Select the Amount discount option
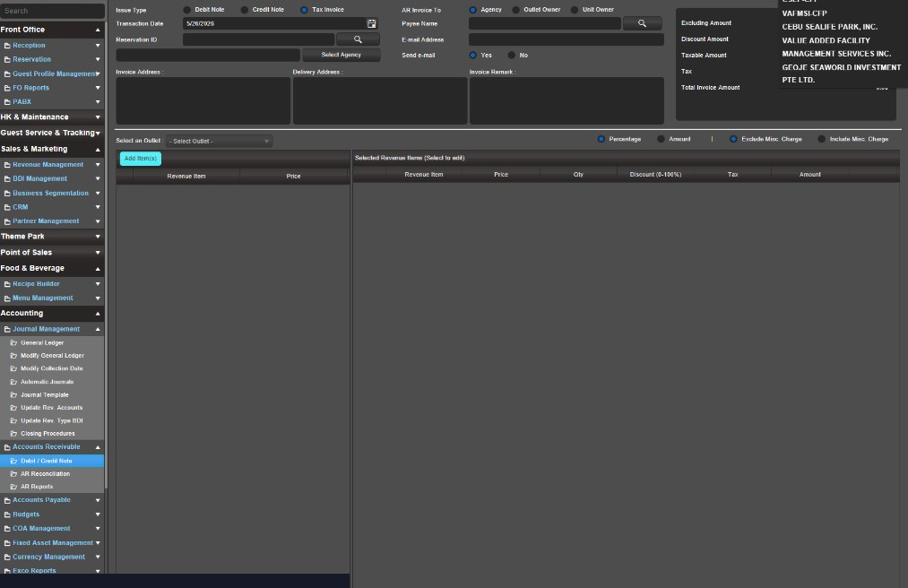The image size is (908, 588). (x=661, y=139)
